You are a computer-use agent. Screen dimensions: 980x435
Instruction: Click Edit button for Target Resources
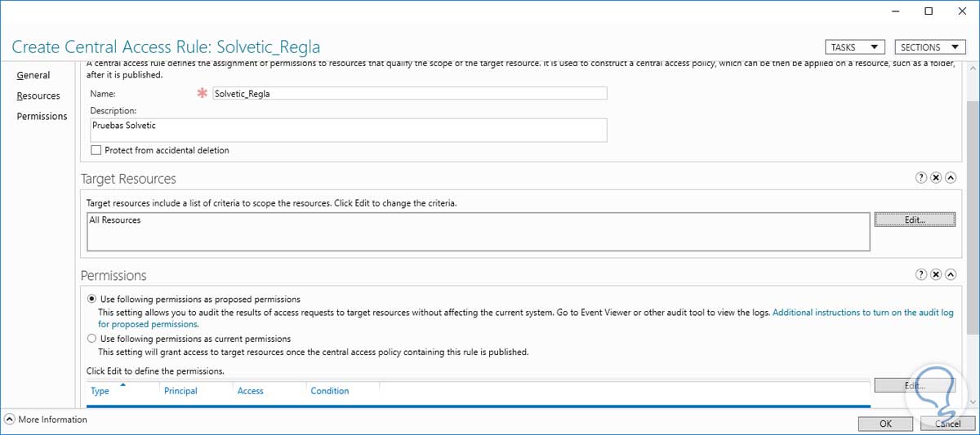point(914,220)
